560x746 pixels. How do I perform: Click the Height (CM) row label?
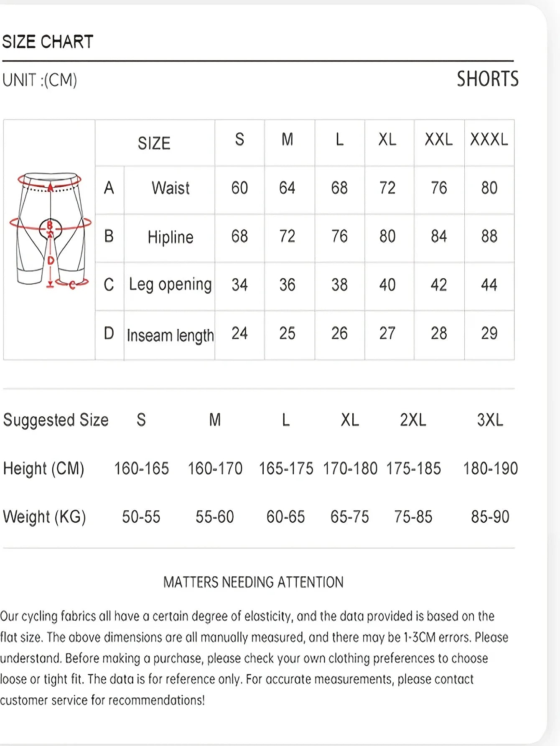click(44, 468)
